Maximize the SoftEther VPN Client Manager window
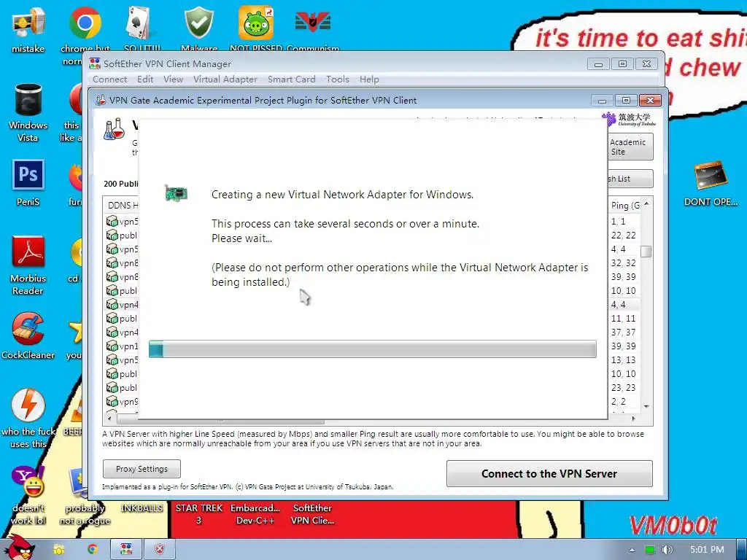The height and width of the screenshot is (560, 747). pos(622,63)
